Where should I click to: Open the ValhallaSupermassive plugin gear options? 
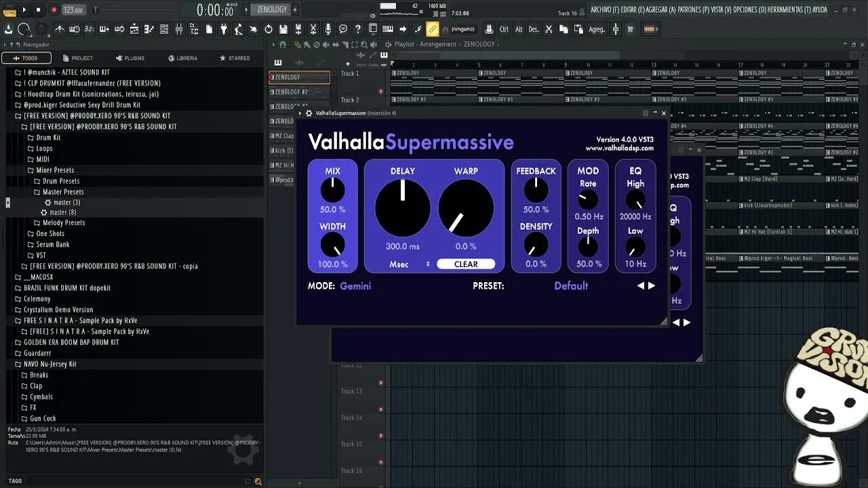(309, 113)
